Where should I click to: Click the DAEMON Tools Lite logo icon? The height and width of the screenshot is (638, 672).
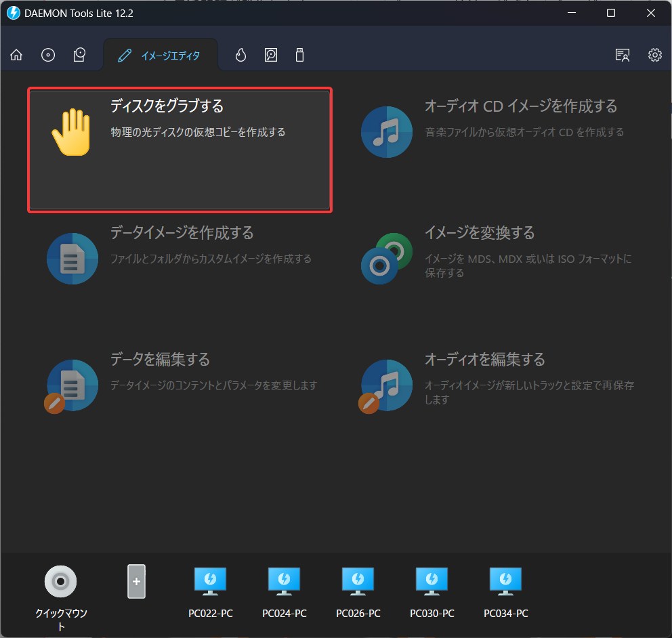click(x=14, y=13)
